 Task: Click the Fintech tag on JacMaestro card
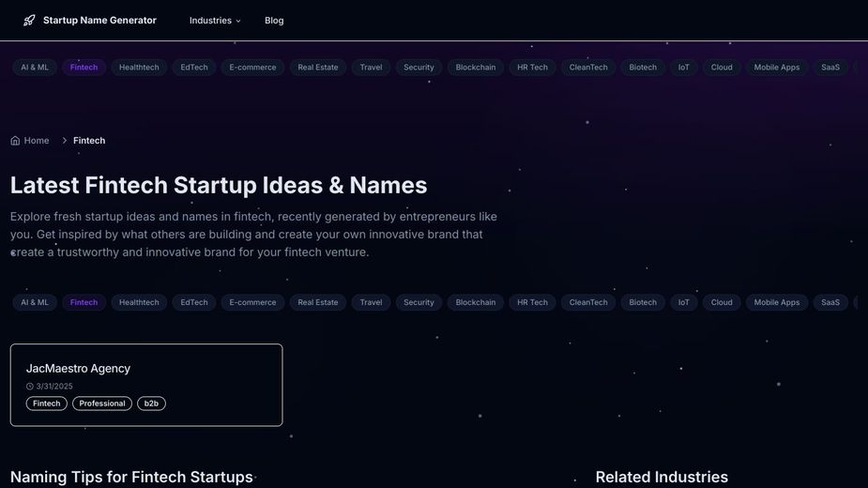point(46,404)
